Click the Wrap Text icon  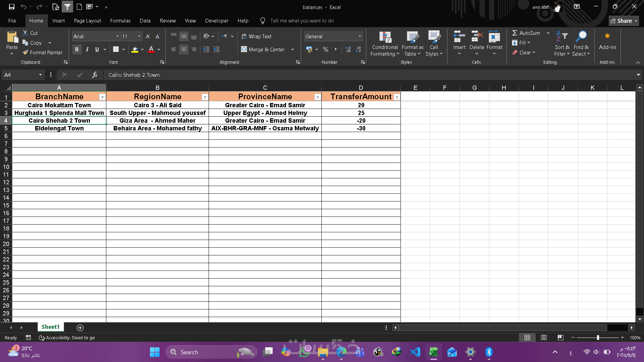[x=244, y=36]
